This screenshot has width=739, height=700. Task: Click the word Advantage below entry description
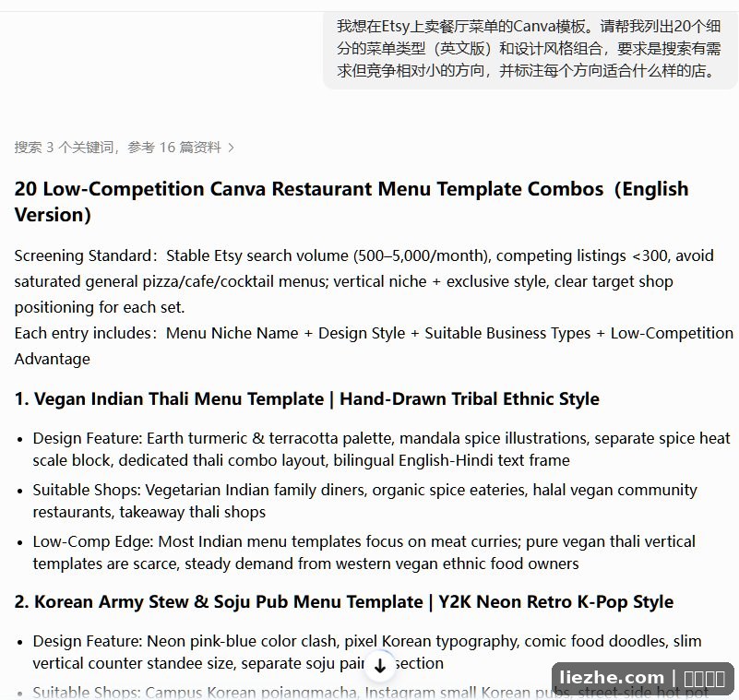tap(52, 359)
